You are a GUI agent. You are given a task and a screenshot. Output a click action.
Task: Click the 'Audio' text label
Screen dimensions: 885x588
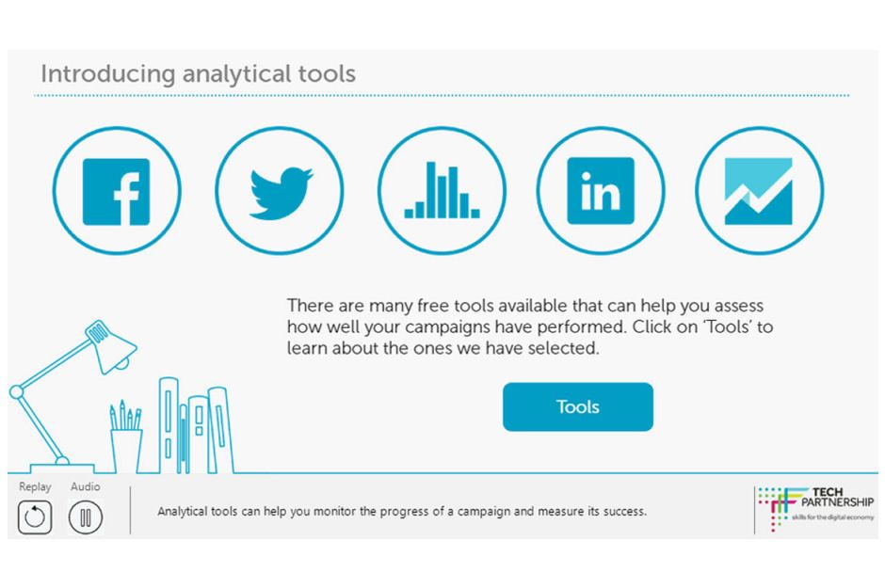click(86, 486)
